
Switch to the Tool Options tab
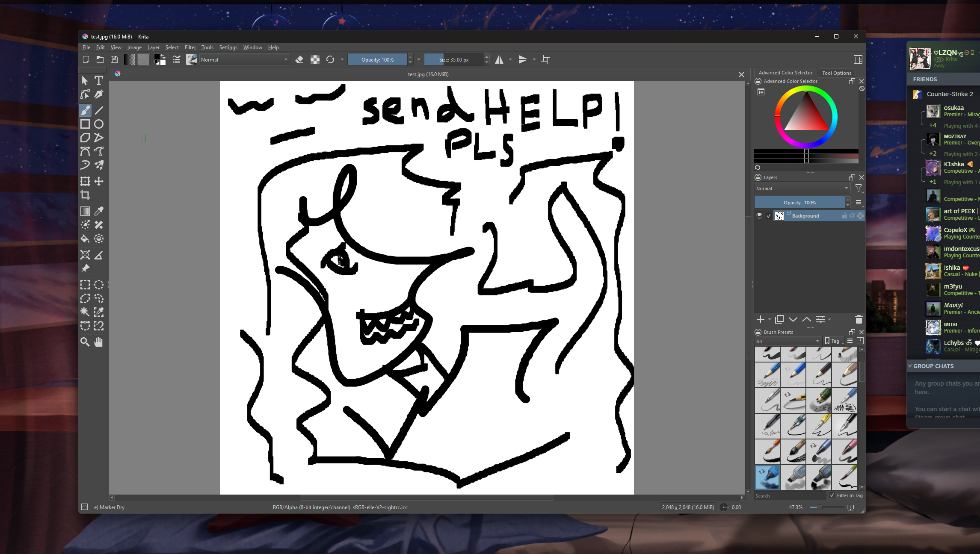pyautogui.click(x=836, y=73)
